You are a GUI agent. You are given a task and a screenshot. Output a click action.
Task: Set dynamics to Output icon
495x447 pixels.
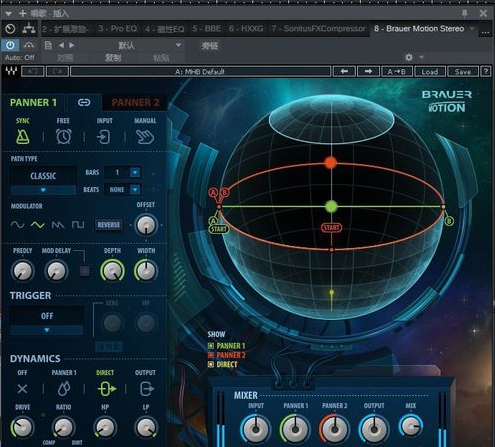pyautogui.click(x=146, y=389)
